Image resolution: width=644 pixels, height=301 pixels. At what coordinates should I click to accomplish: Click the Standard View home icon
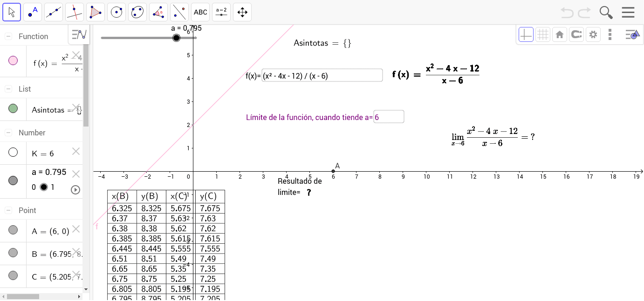pyautogui.click(x=560, y=34)
